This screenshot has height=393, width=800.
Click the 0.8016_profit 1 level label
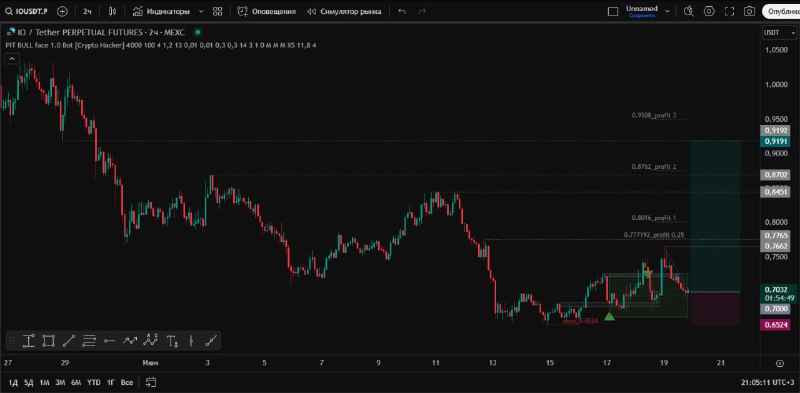pyautogui.click(x=654, y=218)
